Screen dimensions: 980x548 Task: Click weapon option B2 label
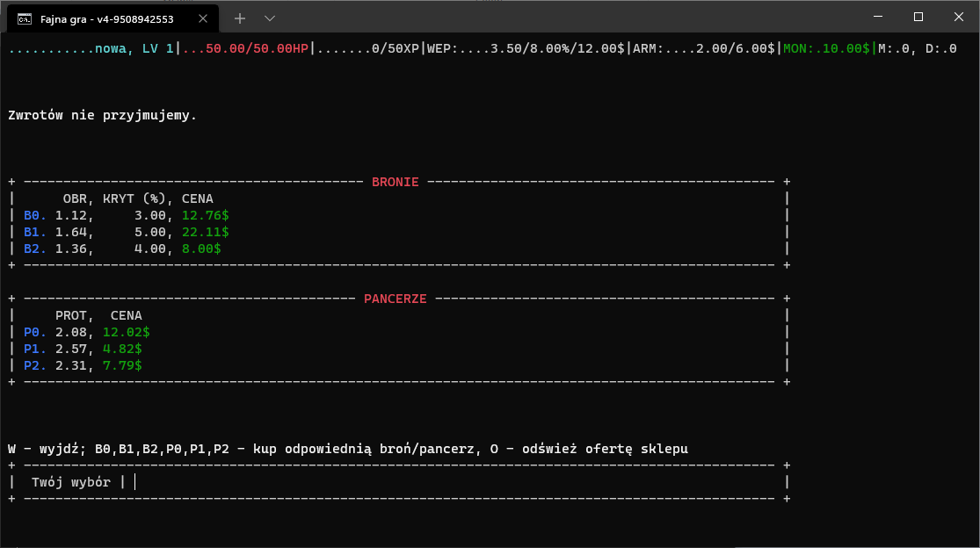click(35, 249)
